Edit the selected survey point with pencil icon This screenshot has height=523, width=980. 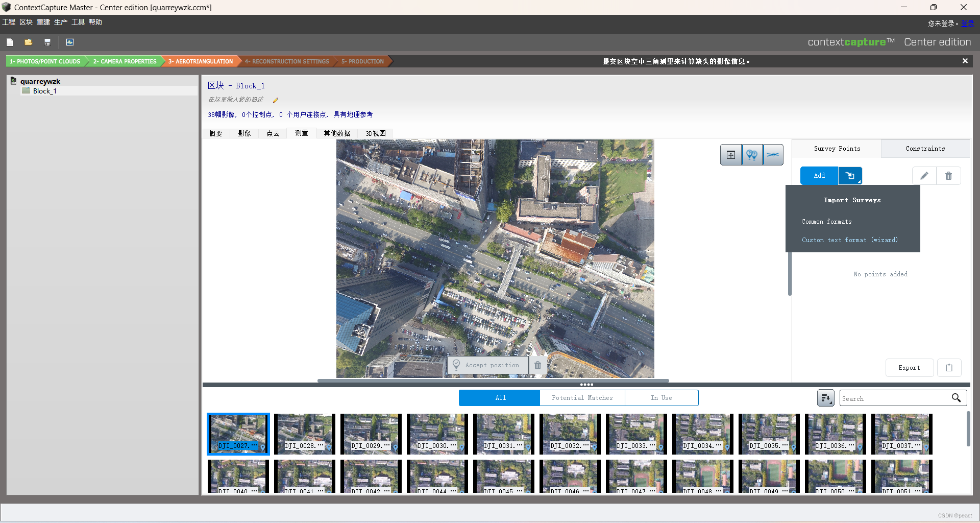click(924, 175)
